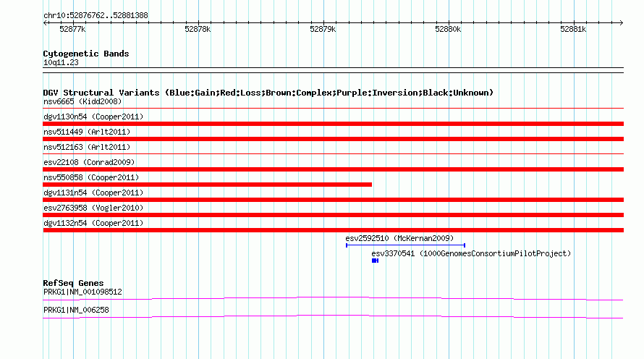Click the PRKG1|NM_006258 gene label

[x=76, y=310]
